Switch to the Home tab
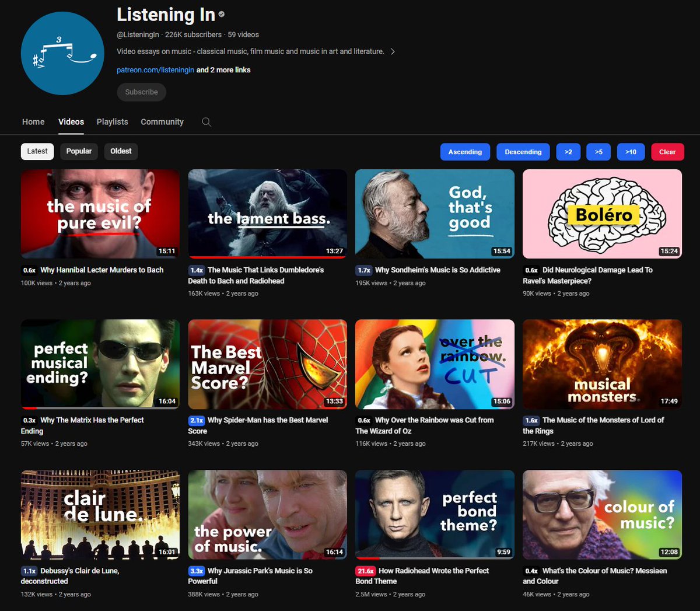The height and width of the screenshot is (611, 700). coord(33,122)
